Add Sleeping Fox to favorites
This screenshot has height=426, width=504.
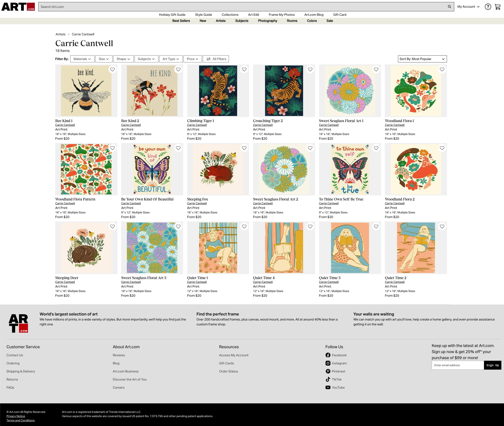click(244, 148)
